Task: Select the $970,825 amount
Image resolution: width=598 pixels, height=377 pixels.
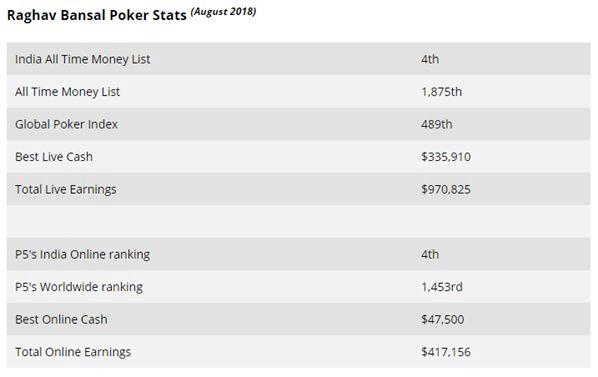Action: (446, 189)
